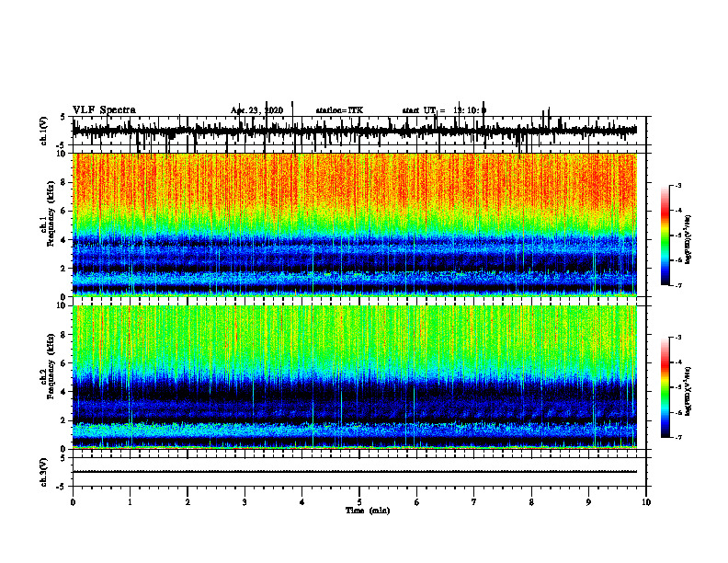
Task: Click the '5' tick on ch.1(V) axis
Action: [x=63, y=117]
